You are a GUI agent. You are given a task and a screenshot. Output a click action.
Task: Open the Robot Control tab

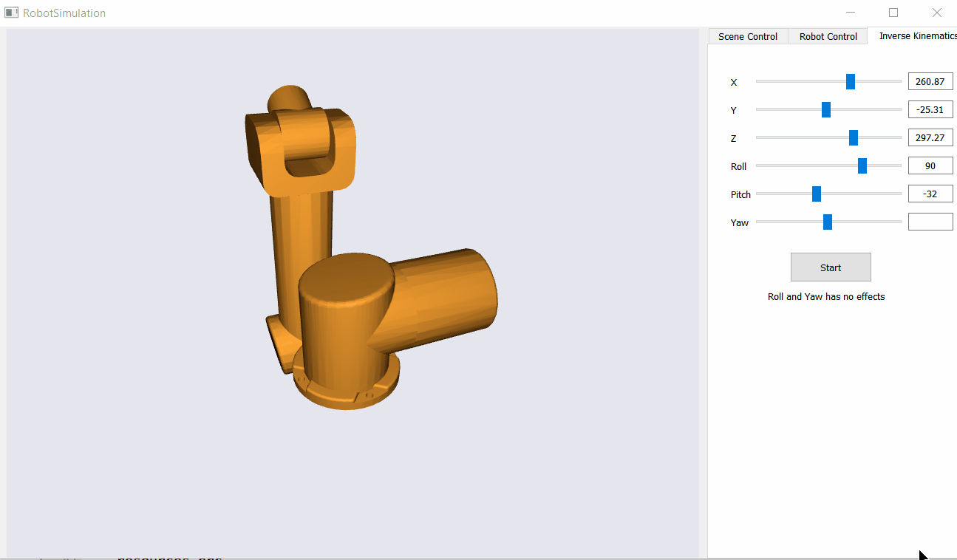click(x=828, y=36)
